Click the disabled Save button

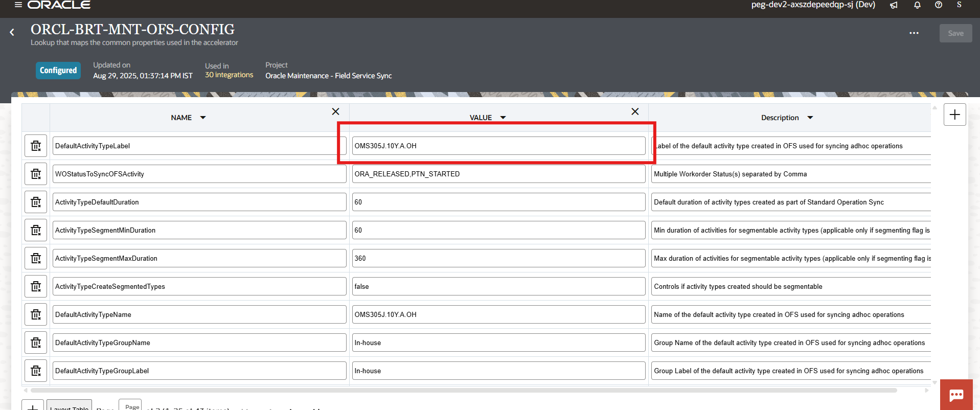(x=955, y=33)
